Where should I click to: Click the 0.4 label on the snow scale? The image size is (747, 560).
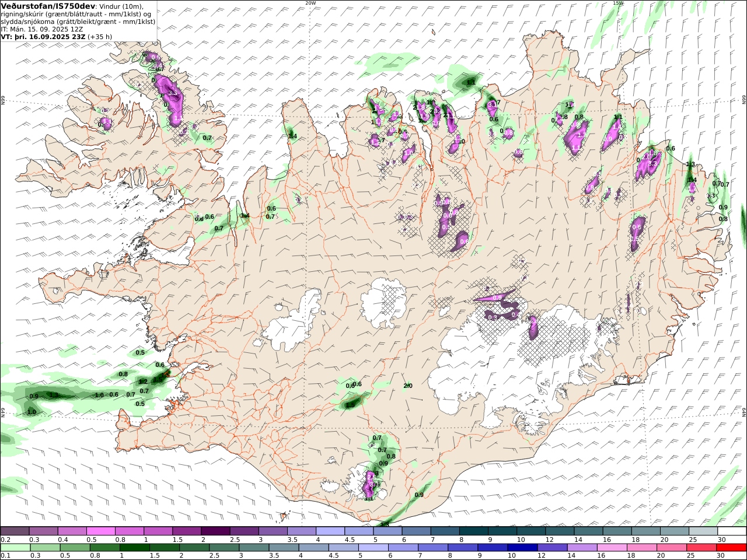(x=63, y=540)
